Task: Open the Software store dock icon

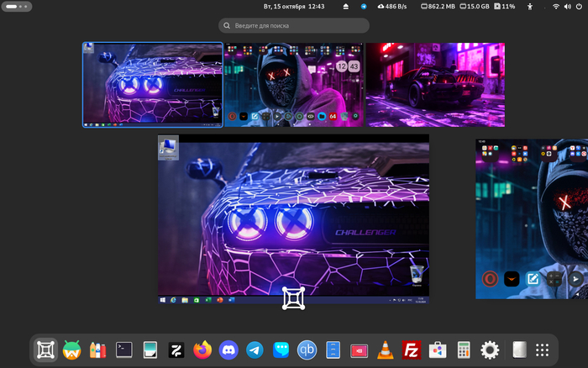Action: [438, 350]
